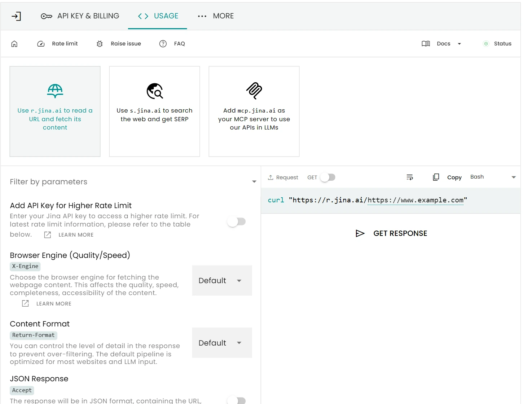Open the Bash language dropdown
Viewport: 532px width, 404px height.
pos(493,177)
